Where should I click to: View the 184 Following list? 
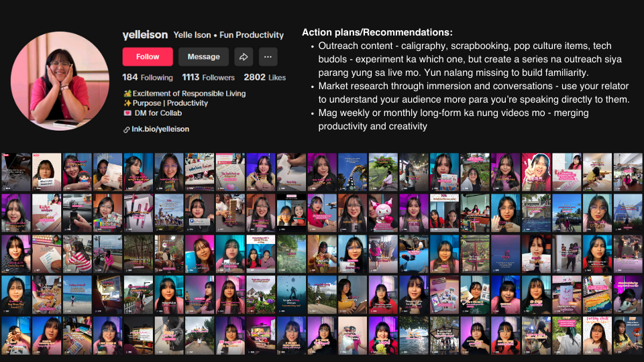click(147, 78)
